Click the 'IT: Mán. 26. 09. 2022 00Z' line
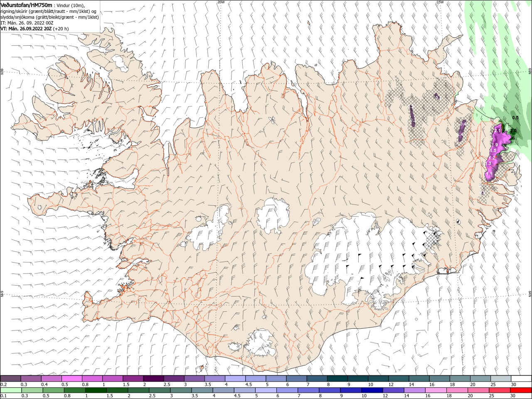Image resolution: width=532 pixels, height=399 pixels. pos(27,23)
